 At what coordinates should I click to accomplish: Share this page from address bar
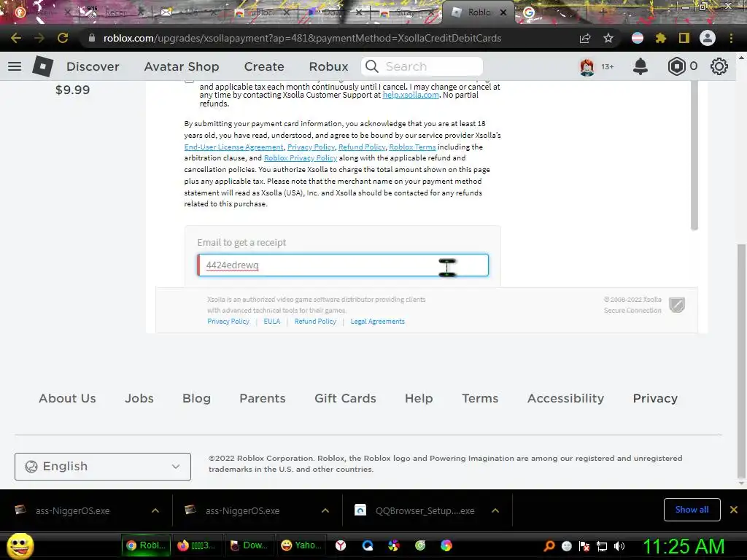pyautogui.click(x=585, y=38)
